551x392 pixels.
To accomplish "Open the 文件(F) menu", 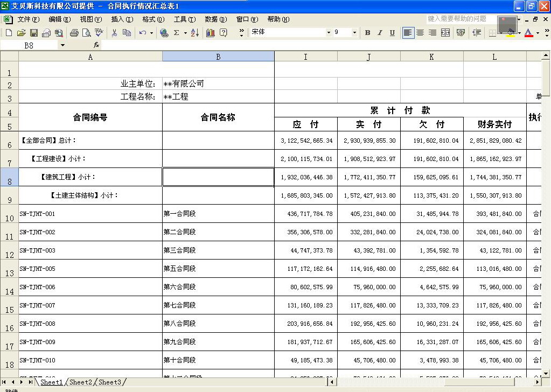I will click(x=29, y=19).
